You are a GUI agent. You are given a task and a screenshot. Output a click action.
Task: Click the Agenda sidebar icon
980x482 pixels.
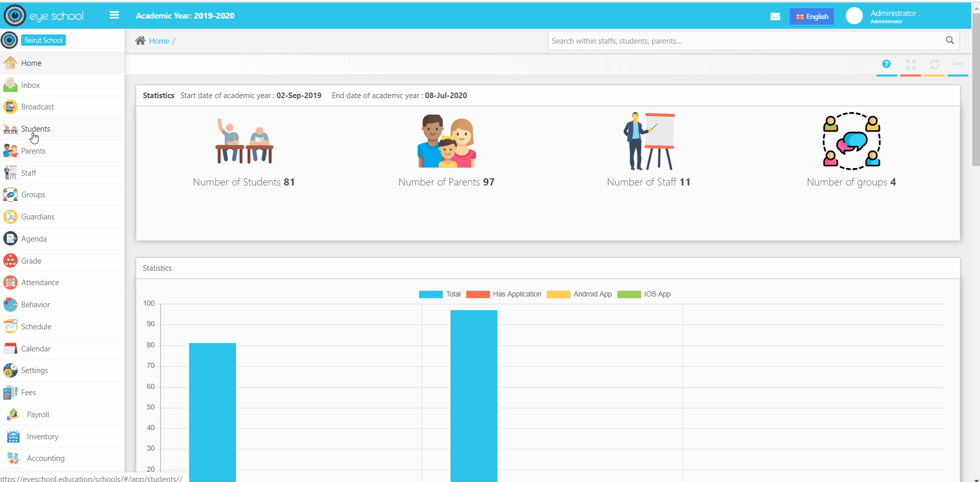click(x=10, y=238)
